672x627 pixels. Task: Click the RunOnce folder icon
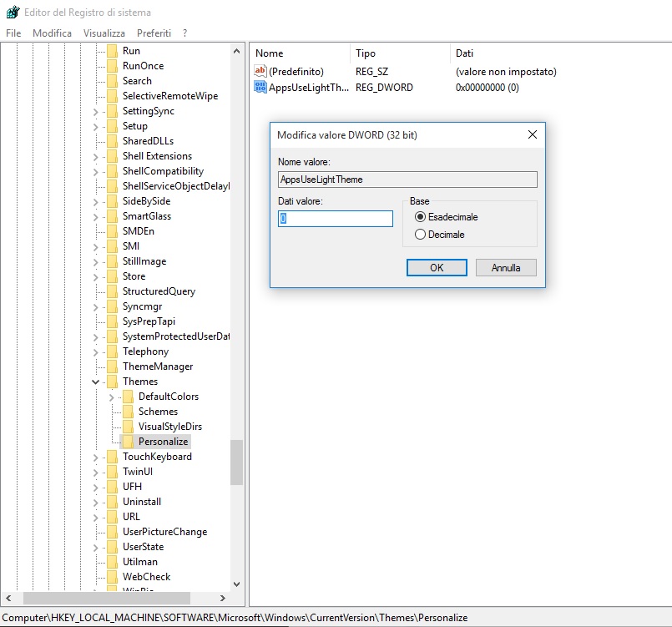pyautogui.click(x=113, y=66)
